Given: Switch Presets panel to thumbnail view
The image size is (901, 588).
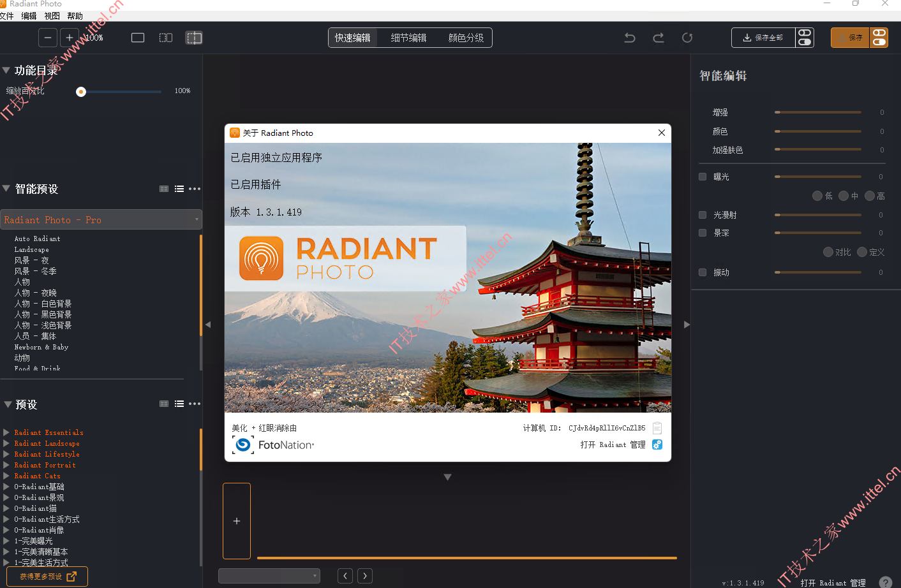Looking at the screenshot, I should point(164,404).
